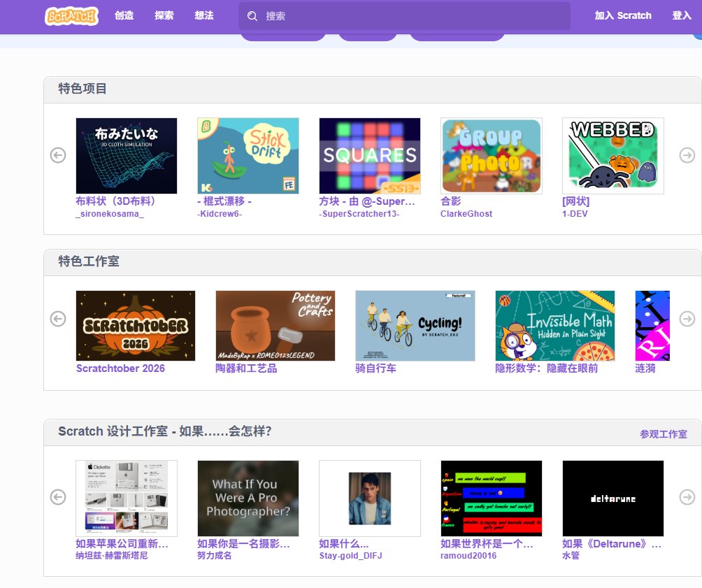
Task: Open the What If You Were A Pro Photographer thumbnail
Action: point(248,499)
